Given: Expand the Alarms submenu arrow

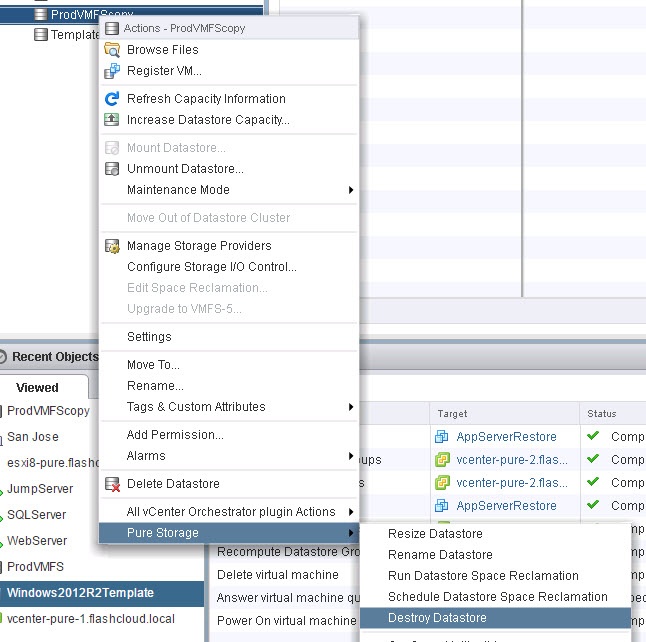Looking at the screenshot, I should [351, 456].
